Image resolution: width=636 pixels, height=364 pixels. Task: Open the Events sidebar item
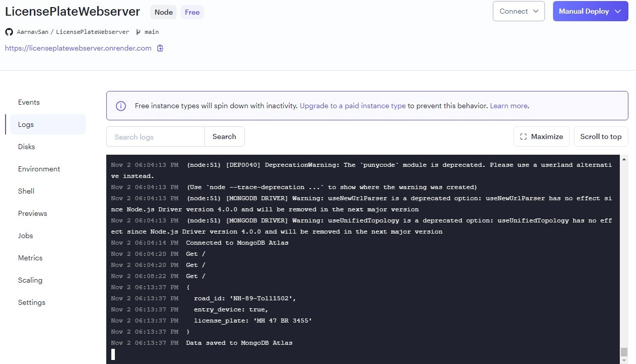(29, 102)
